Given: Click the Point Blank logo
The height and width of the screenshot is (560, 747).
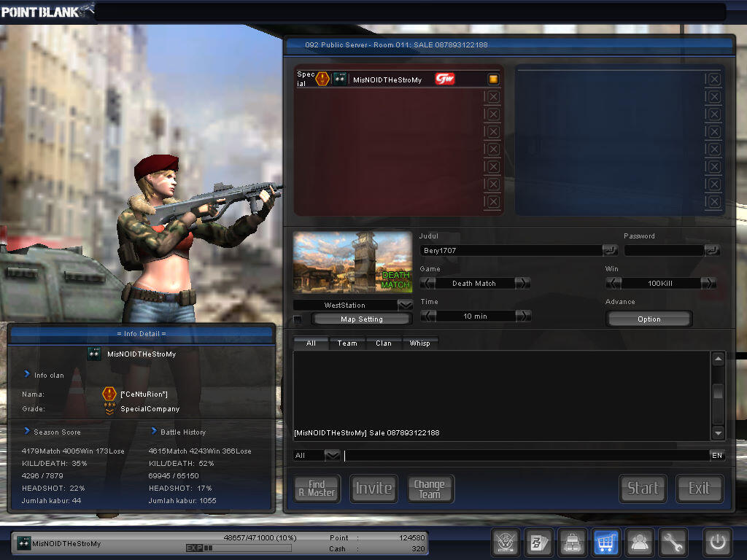Looking at the screenshot, I should pyautogui.click(x=46, y=12).
